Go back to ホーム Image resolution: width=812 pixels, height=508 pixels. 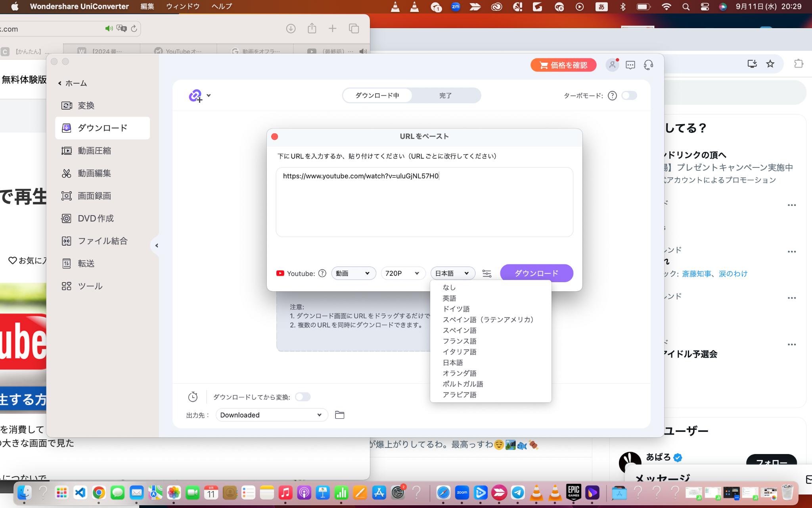click(73, 83)
